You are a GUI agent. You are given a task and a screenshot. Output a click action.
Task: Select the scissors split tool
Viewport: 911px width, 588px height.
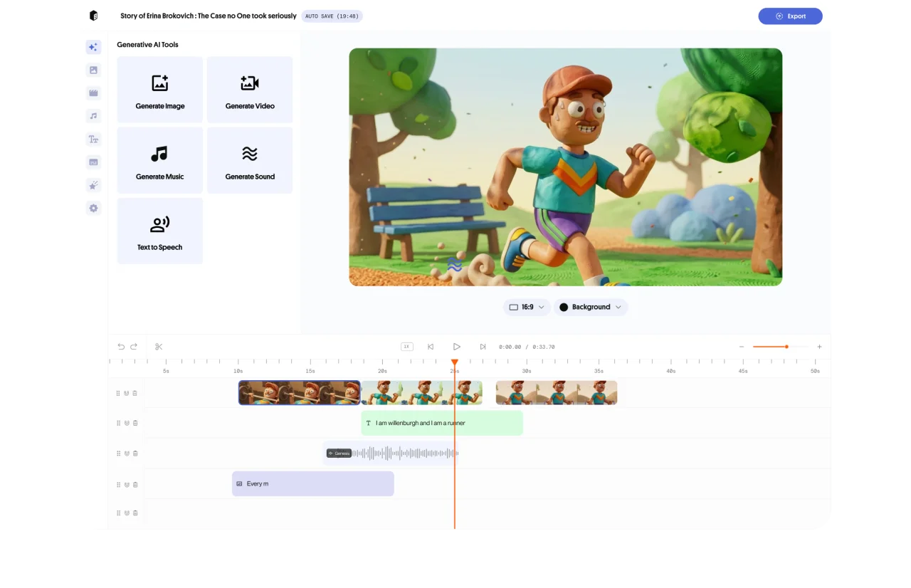coord(159,347)
